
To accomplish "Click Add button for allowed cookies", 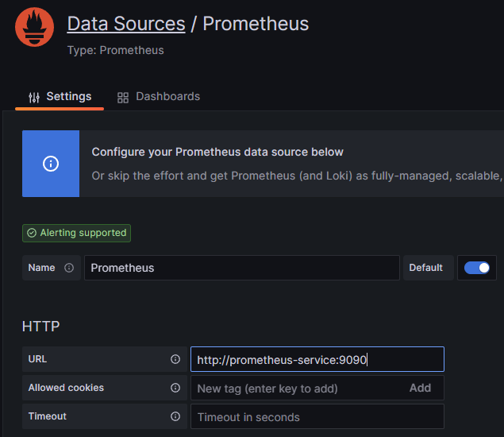I will coord(420,388).
